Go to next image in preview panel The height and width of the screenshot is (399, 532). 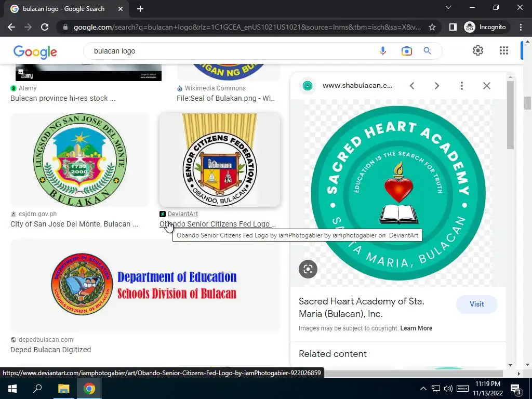pos(437,86)
